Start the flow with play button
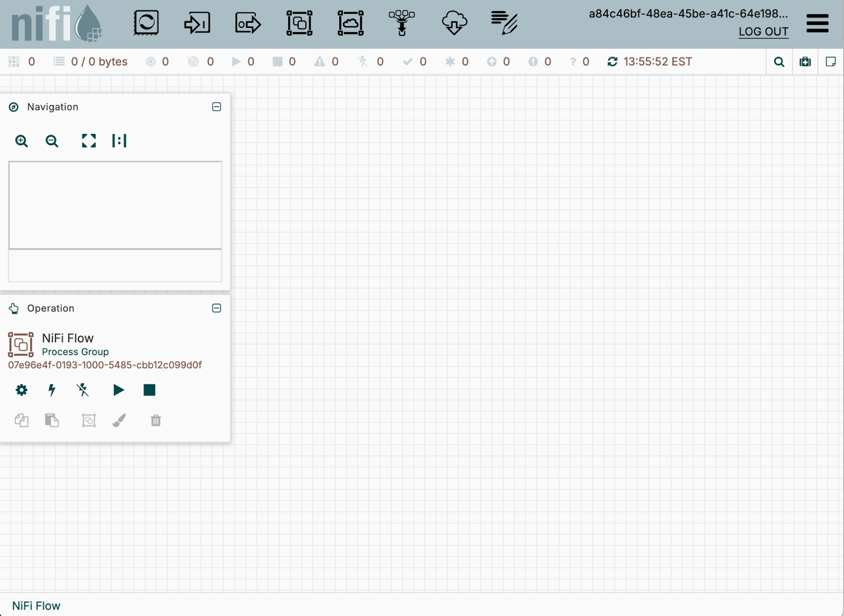 [x=119, y=390]
